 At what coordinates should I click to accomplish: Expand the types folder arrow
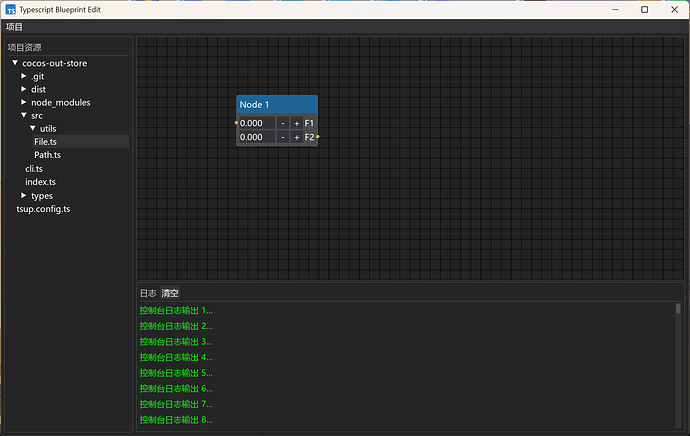(x=24, y=195)
